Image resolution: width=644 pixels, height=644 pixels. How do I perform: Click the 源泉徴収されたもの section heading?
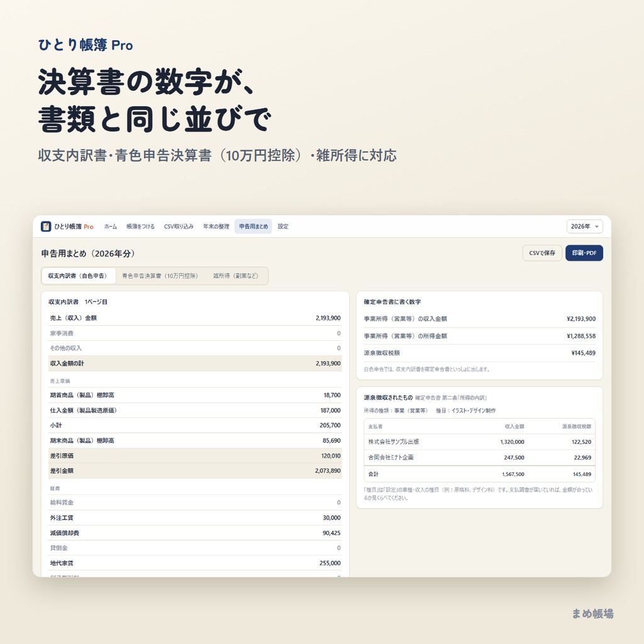388,397
